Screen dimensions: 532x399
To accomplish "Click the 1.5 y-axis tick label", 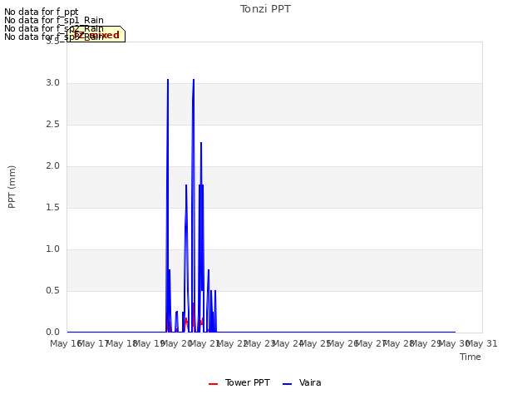I will [x=52, y=208].
